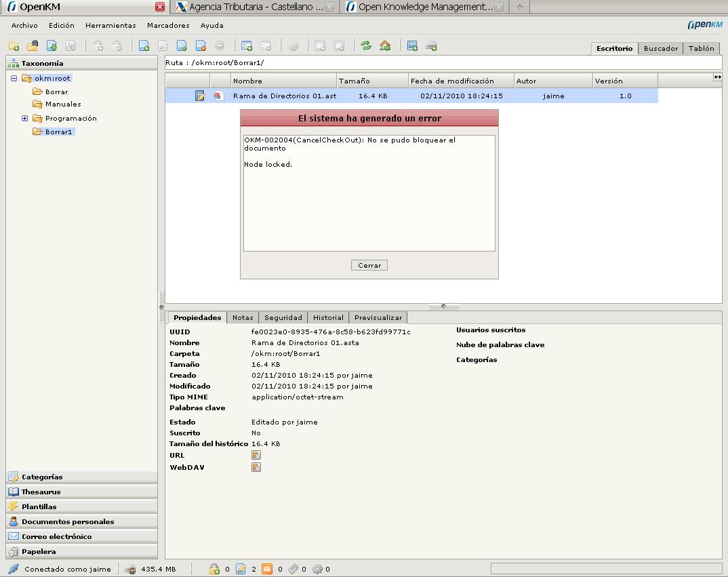Click the Add property group icon
Viewport: 728px width, 577px height.
pos(247,45)
